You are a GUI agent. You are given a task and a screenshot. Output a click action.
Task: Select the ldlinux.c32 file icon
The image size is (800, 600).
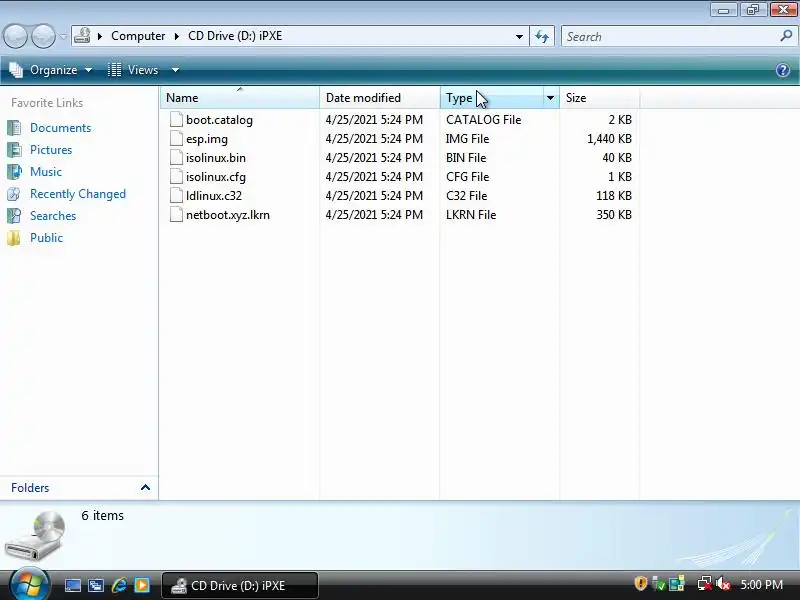[176, 195]
